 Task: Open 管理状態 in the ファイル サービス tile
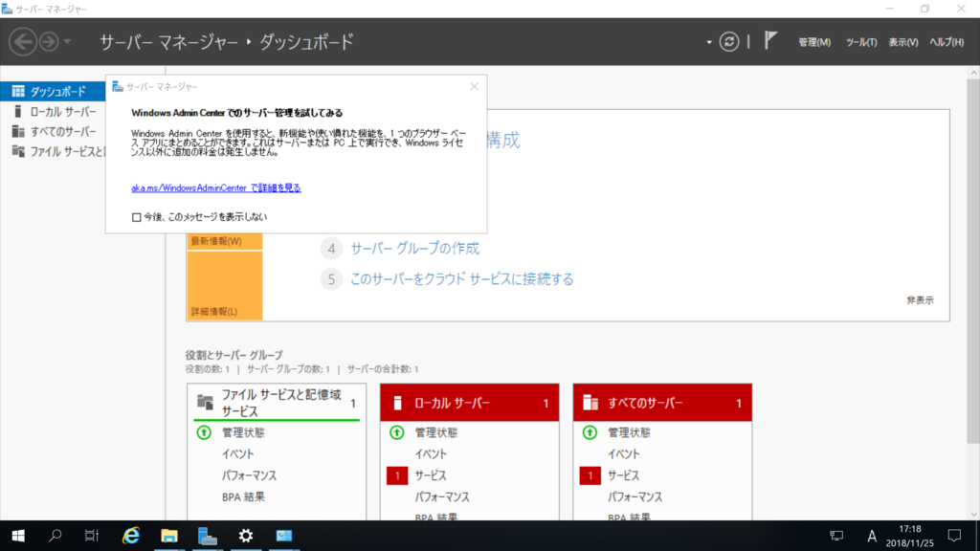pos(243,432)
